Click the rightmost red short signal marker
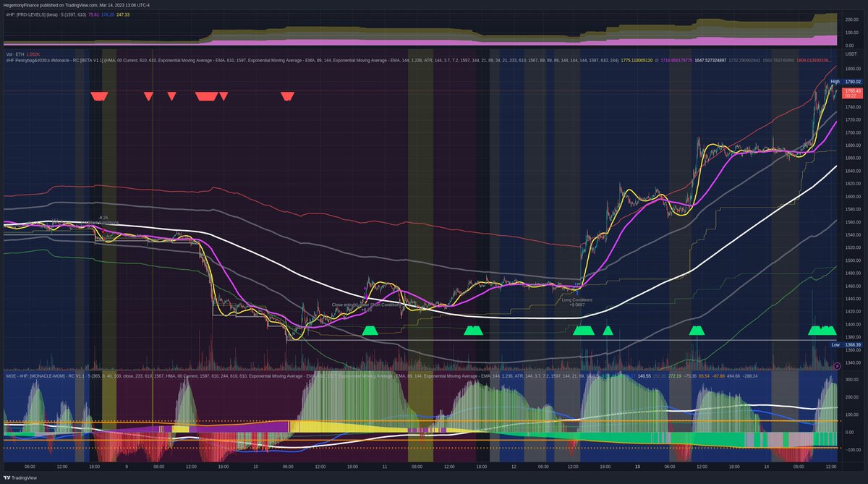The height and width of the screenshot is (484, 868). click(x=287, y=95)
